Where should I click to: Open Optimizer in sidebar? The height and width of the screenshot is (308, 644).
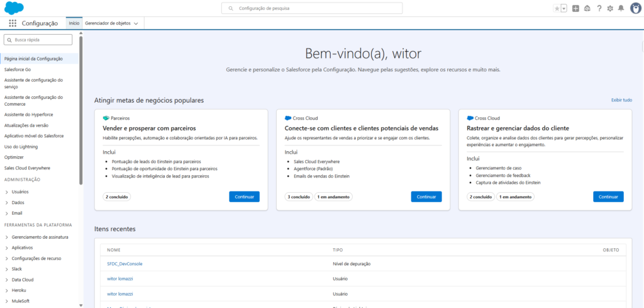point(14,157)
